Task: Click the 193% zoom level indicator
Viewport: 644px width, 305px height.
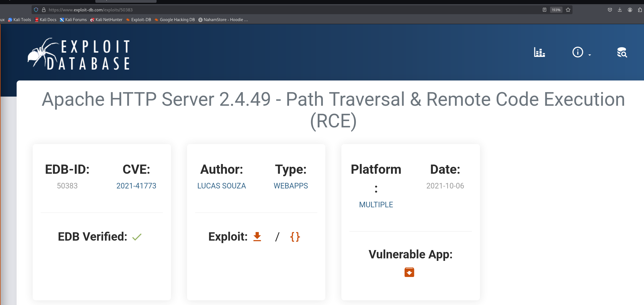Action: point(556,10)
